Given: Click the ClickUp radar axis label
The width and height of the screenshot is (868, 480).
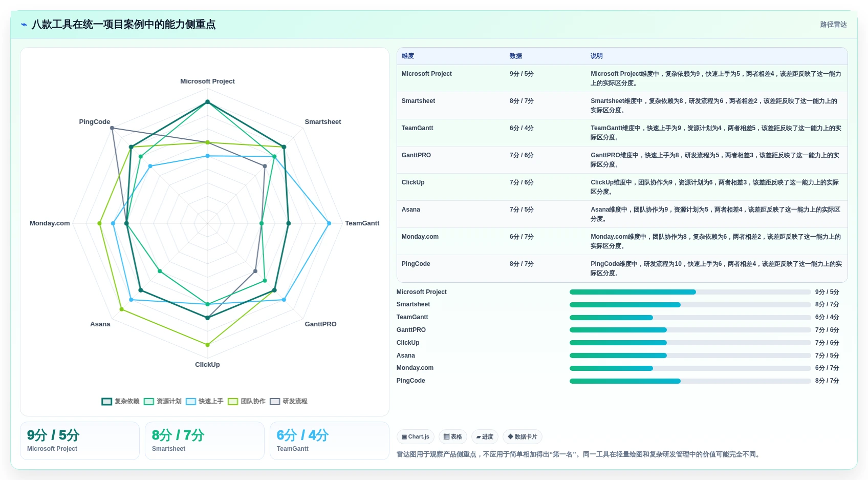Looking at the screenshot, I should [x=207, y=365].
